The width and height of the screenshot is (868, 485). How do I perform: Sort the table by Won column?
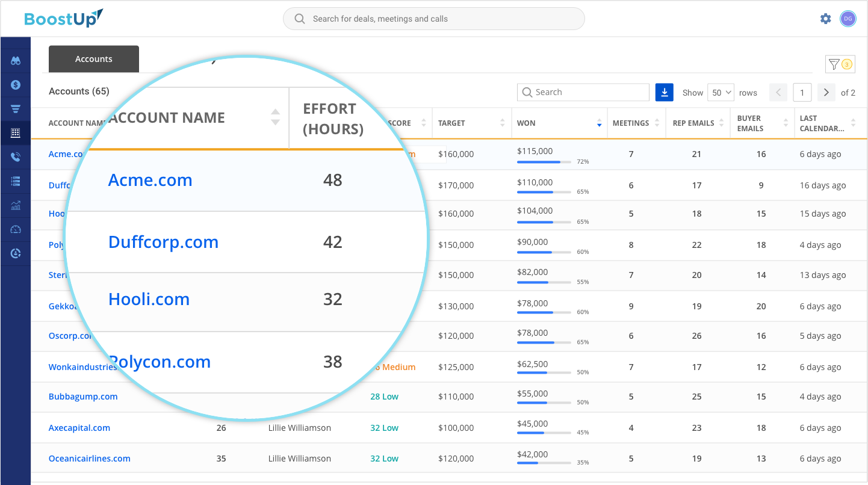click(599, 123)
